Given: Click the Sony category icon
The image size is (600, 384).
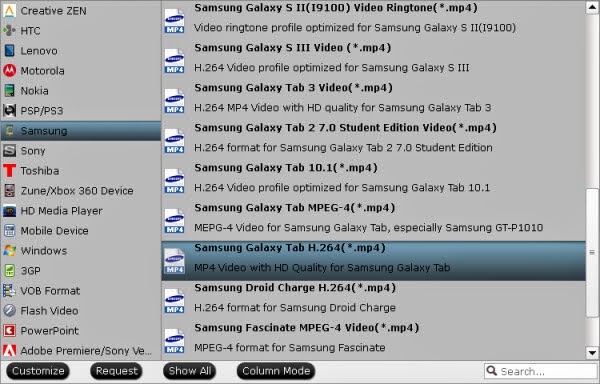Looking at the screenshot, I should [x=9, y=151].
